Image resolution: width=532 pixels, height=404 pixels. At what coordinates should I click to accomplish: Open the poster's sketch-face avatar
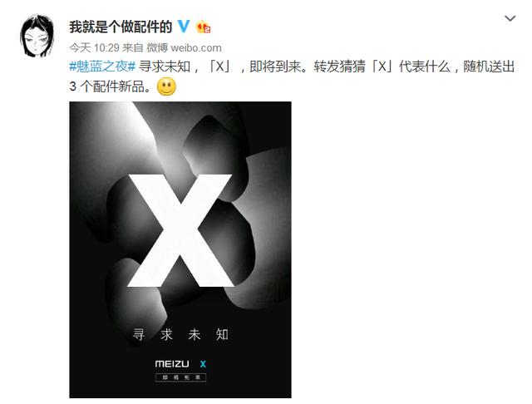(x=37, y=36)
